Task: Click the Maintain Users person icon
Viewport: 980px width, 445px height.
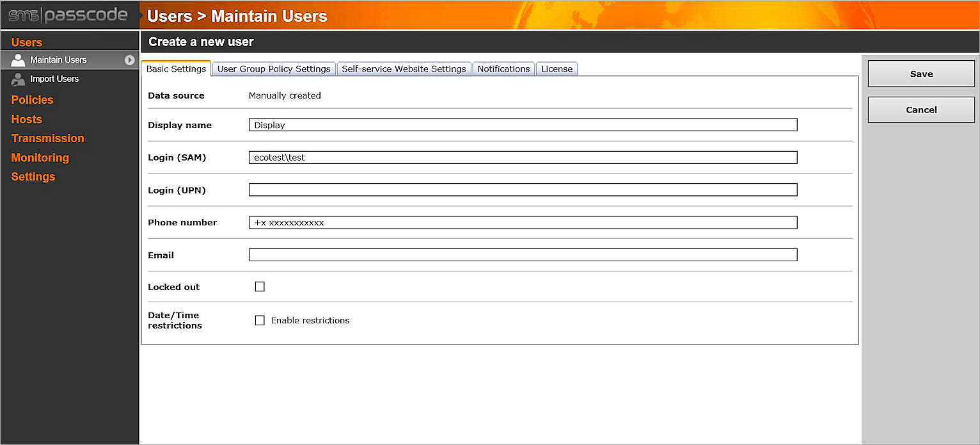Action: tap(18, 60)
